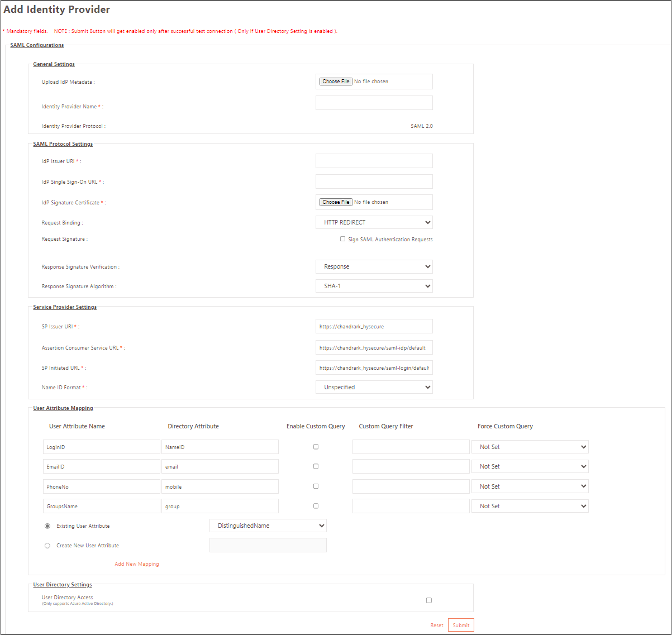Viewport: 672px width, 635px height.
Task: Focus the Identity Provider Name field
Action: coord(374,103)
